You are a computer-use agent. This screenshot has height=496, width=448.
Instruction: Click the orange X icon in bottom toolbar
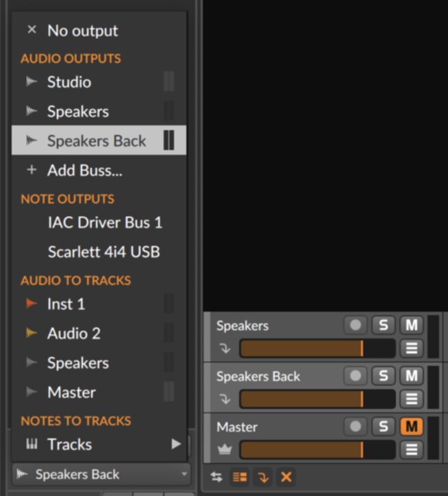coord(286,477)
